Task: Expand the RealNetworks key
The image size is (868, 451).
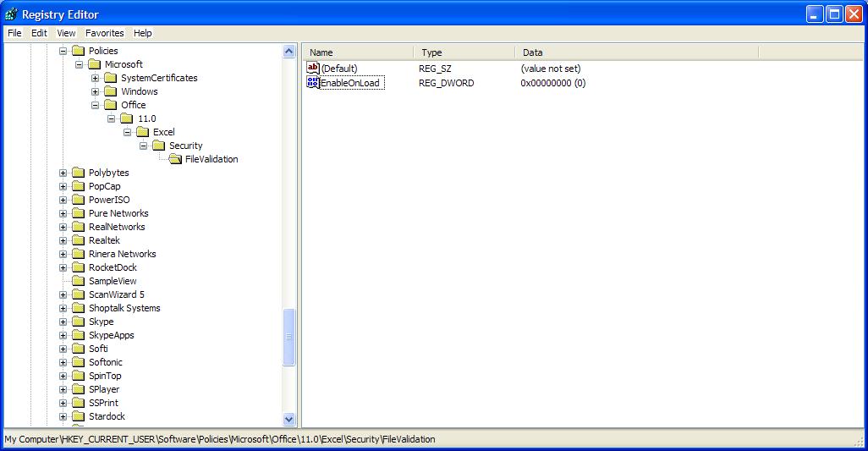Action: pyautogui.click(x=63, y=228)
